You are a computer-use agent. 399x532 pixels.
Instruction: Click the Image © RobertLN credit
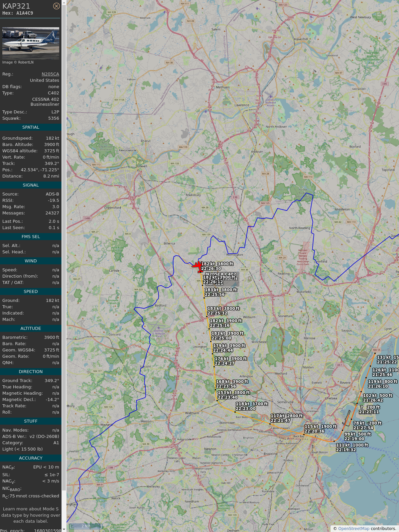click(18, 62)
